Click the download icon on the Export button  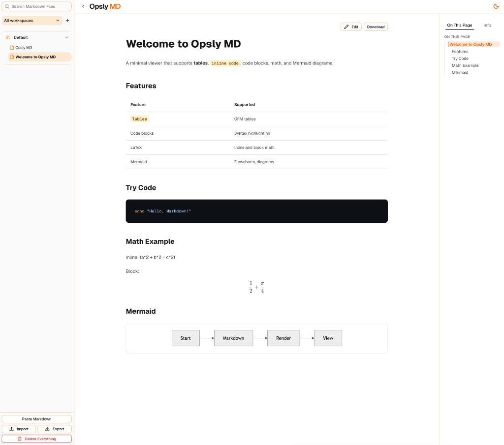[47, 429]
